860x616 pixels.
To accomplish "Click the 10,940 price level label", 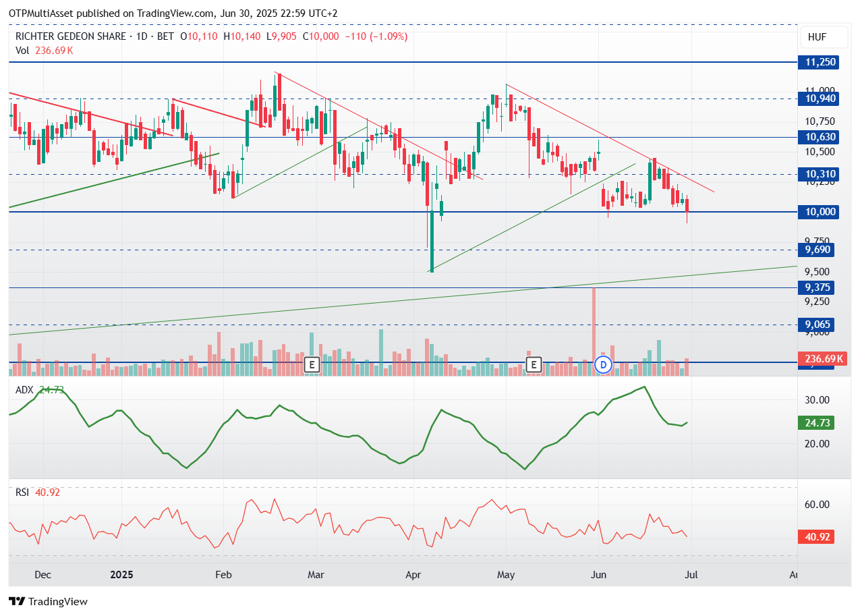I will pos(820,99).
